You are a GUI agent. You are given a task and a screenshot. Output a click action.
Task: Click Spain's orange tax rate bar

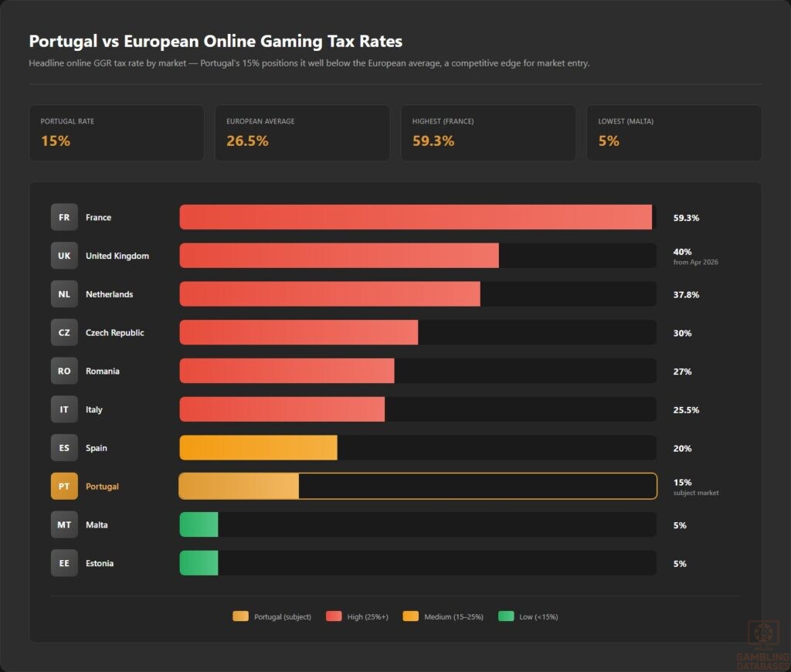click(258, 447)
